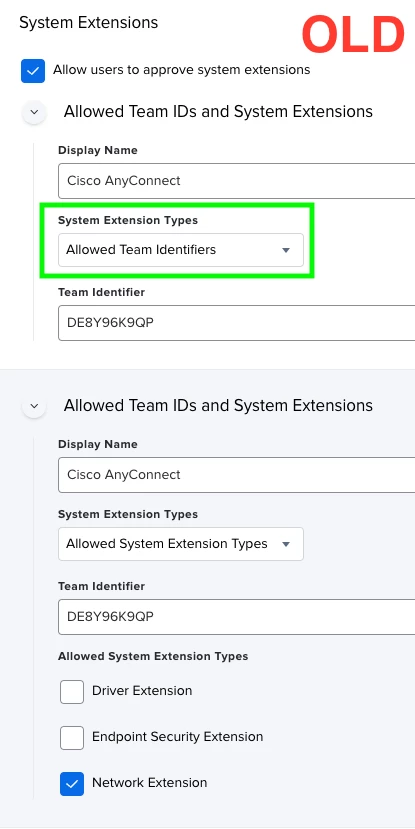Open the Allowed System Extension Types dropdown
Screen dimensions: 415x829
pyautogui.click(x=181, y=544)
